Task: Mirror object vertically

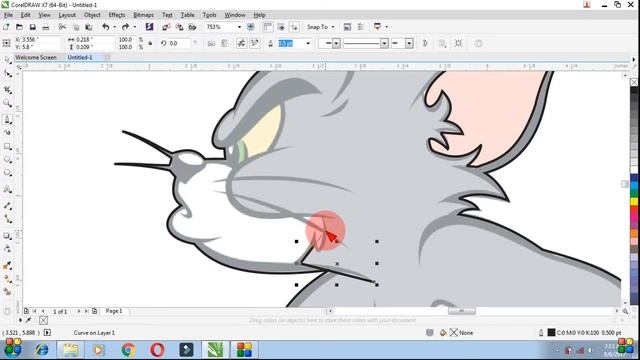Action: point(224,43)
